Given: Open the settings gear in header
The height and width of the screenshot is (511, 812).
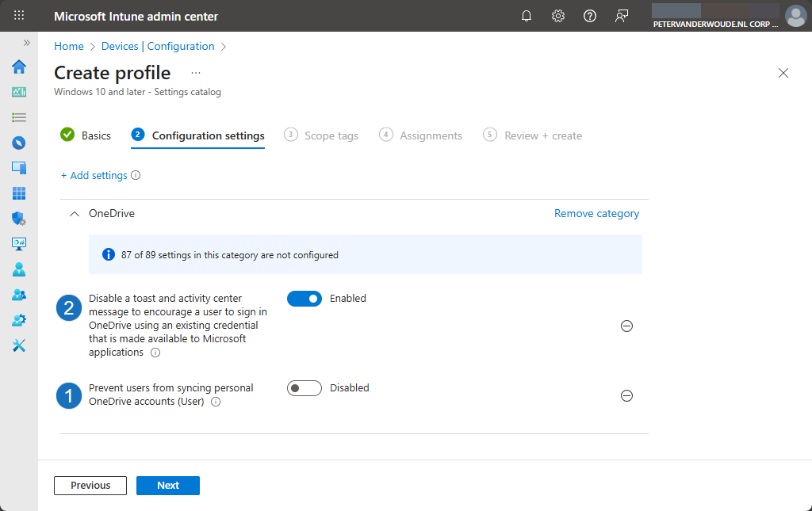Looking at the screenshot, I should 558,16.
